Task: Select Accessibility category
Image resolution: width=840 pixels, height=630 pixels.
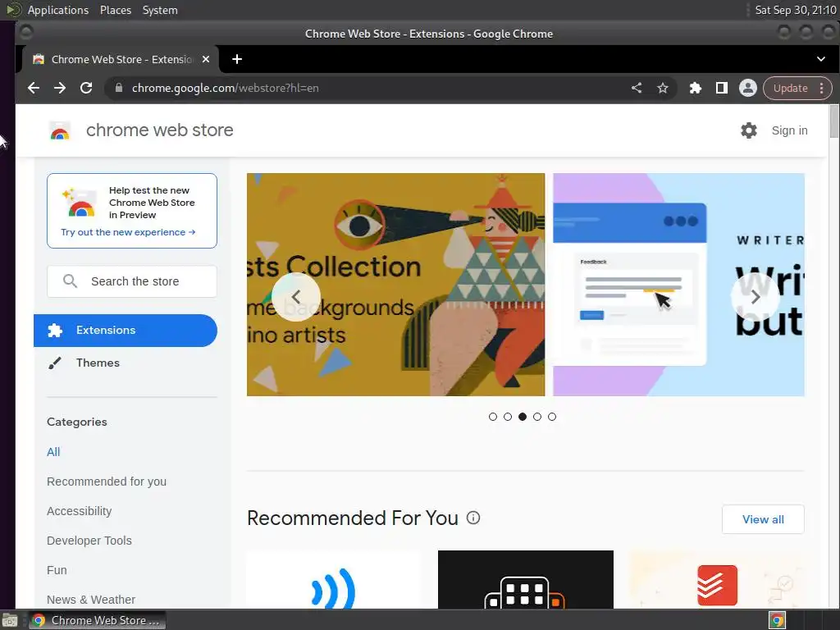Action: 80,511
